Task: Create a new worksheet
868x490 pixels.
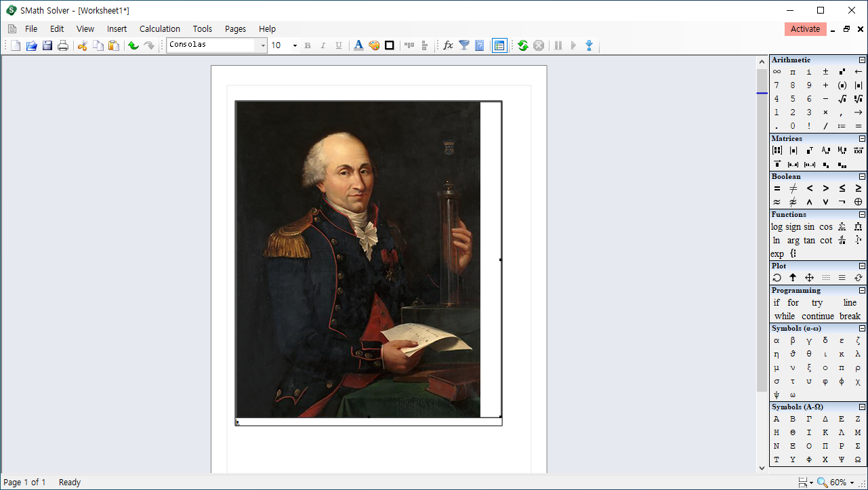Action: (x=16, y=45)
